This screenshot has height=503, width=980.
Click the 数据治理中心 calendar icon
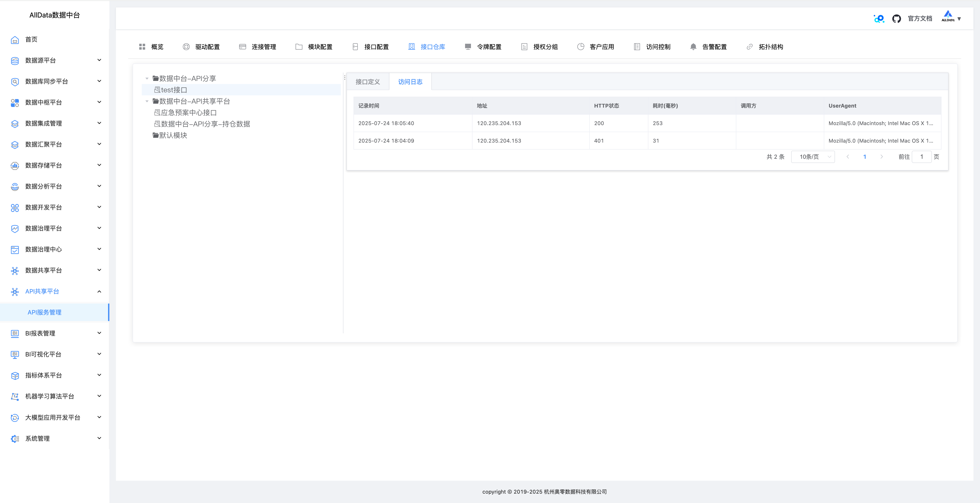pyautogui.click(x=15, y=250)
